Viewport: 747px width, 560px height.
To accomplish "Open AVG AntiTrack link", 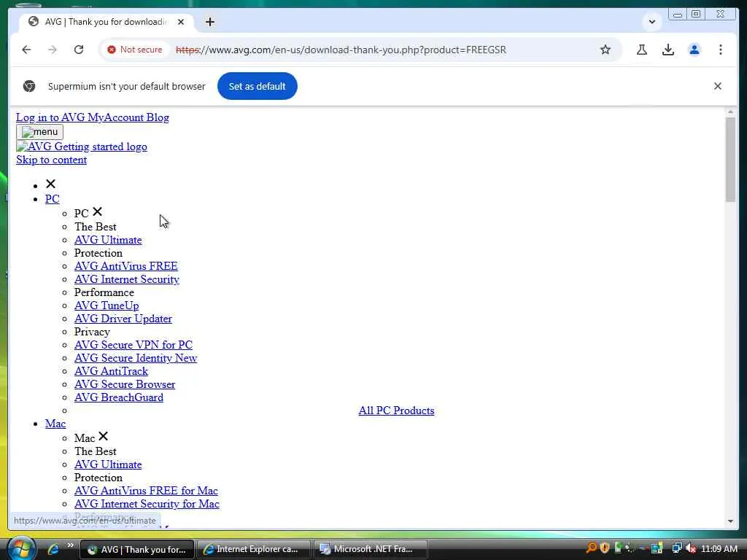I will [111, 371].
